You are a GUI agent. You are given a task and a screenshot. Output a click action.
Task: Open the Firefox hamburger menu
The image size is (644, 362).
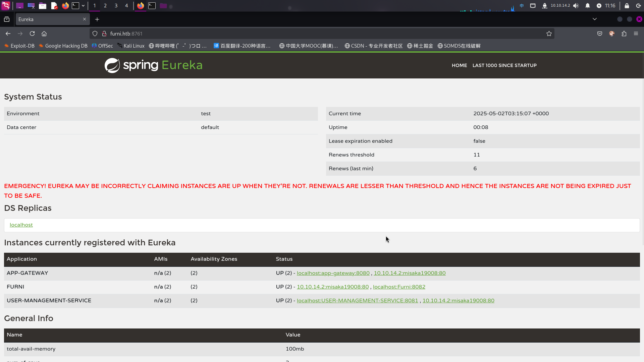click(636, 34)
